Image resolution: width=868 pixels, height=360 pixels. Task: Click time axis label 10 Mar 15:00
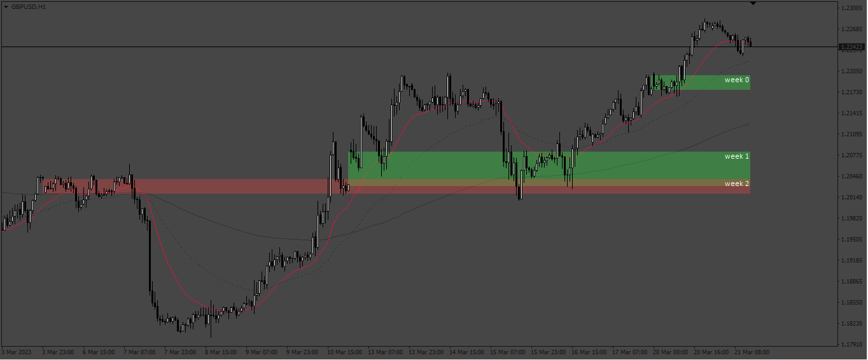344,351
